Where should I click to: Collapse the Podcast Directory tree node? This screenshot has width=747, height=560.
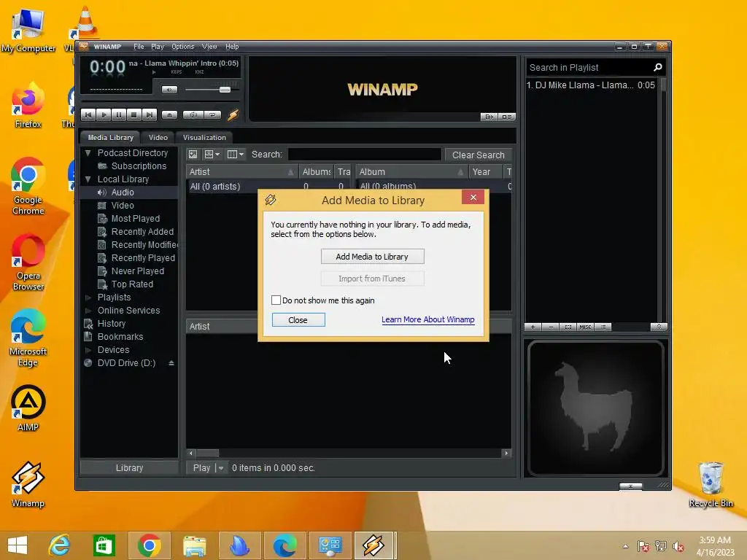[88, 153]
